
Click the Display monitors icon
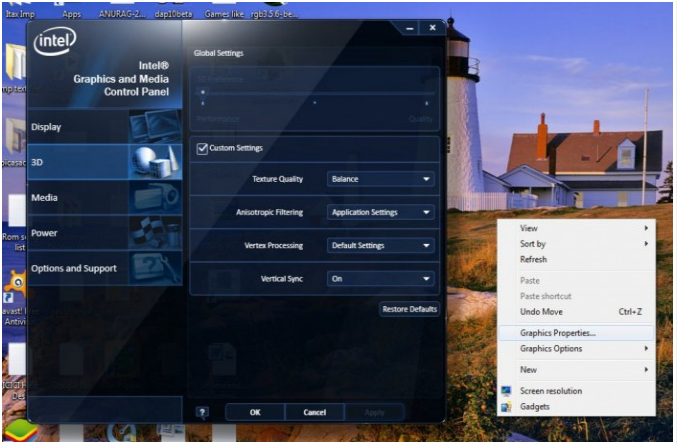[155, 127]
